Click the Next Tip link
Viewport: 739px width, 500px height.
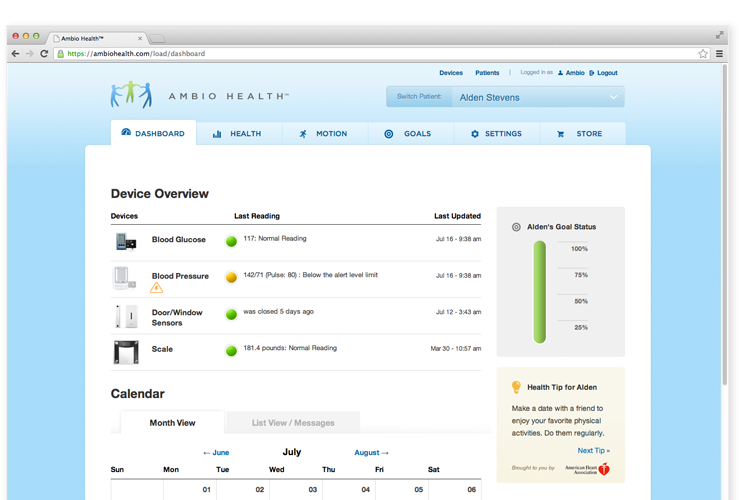coord(593,451)
